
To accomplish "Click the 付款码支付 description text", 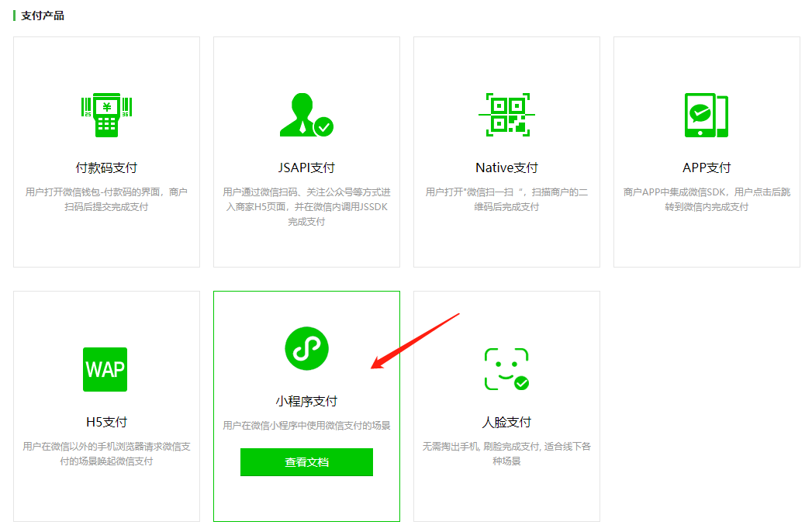I will pyautogui.click(x=107, y=199).
